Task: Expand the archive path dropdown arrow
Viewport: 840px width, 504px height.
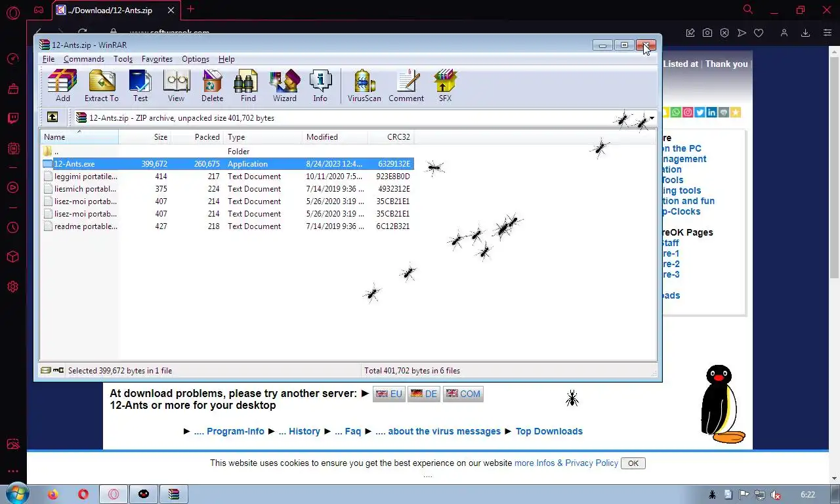Action: 652,118
